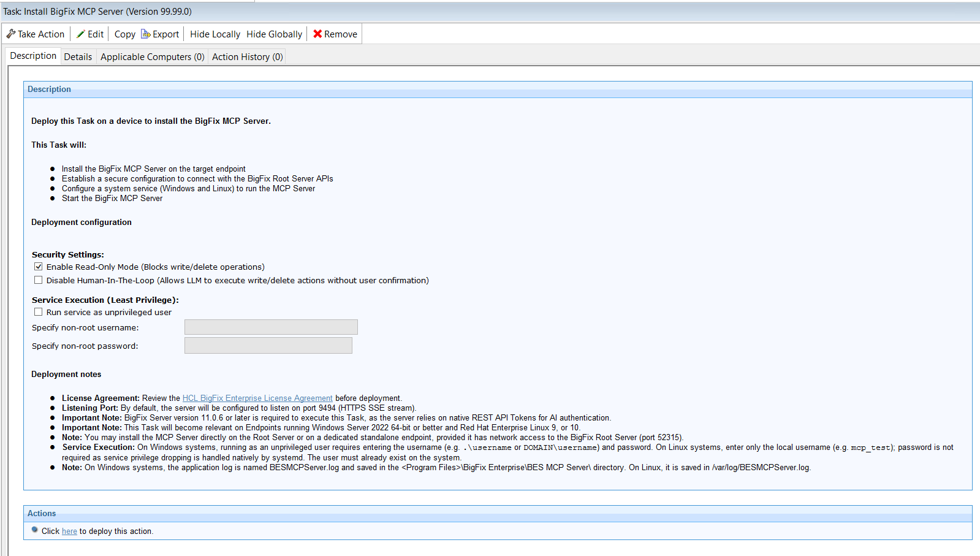980x556 pixels.
Task: Uncheck Enable Read-Only Mode checkbox
Action: pyautogui.click(x=39, y=267)
